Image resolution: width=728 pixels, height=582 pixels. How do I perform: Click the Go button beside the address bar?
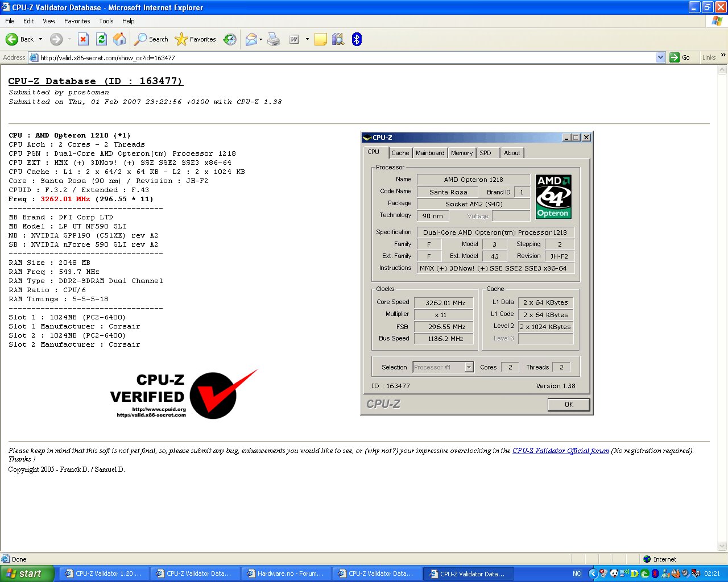point(681,57)
